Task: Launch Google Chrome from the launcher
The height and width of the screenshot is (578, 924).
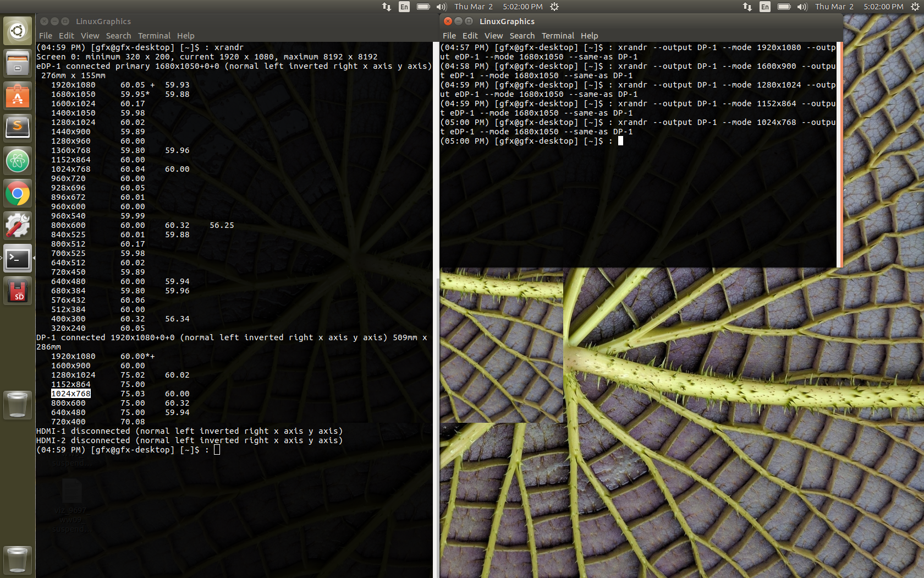Action: (x=18, y=193)
